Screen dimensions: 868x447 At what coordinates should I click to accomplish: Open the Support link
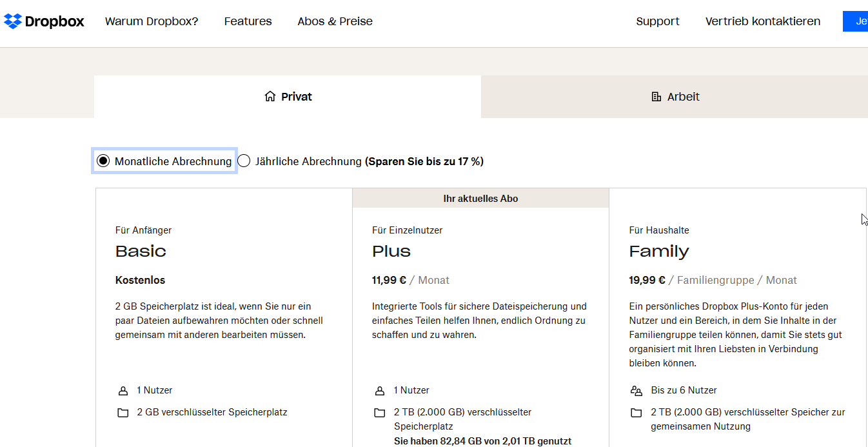(x=657, y=21)
